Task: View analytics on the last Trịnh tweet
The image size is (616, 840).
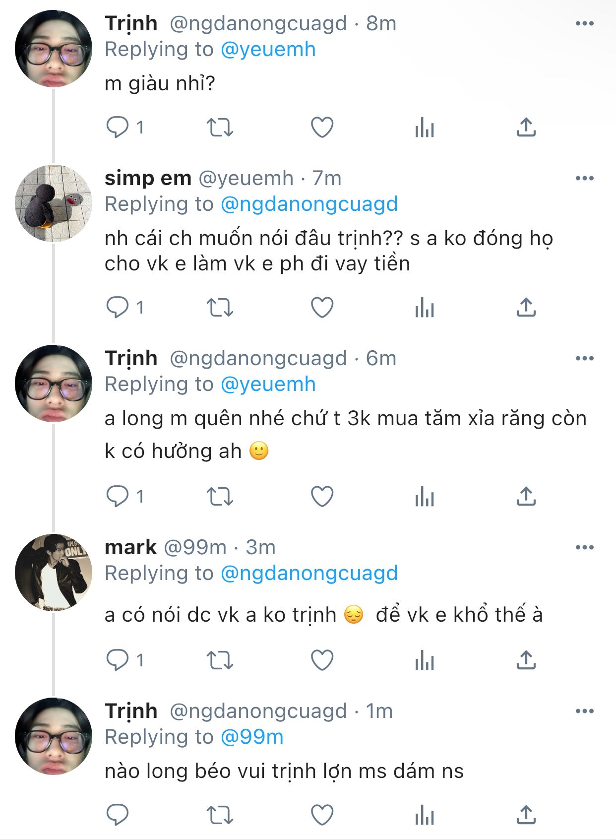Action: [x=425, y=815]
